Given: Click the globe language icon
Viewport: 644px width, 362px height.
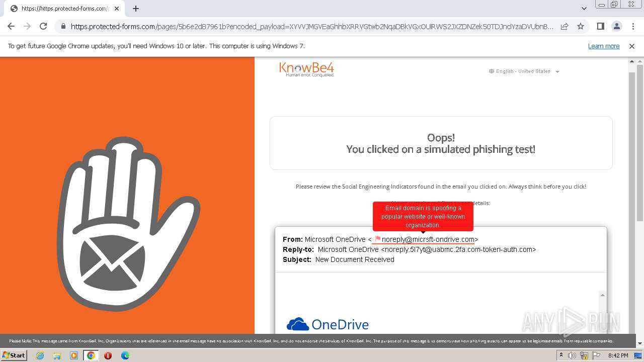Looking at the screenshot, I should pos(492,71).
